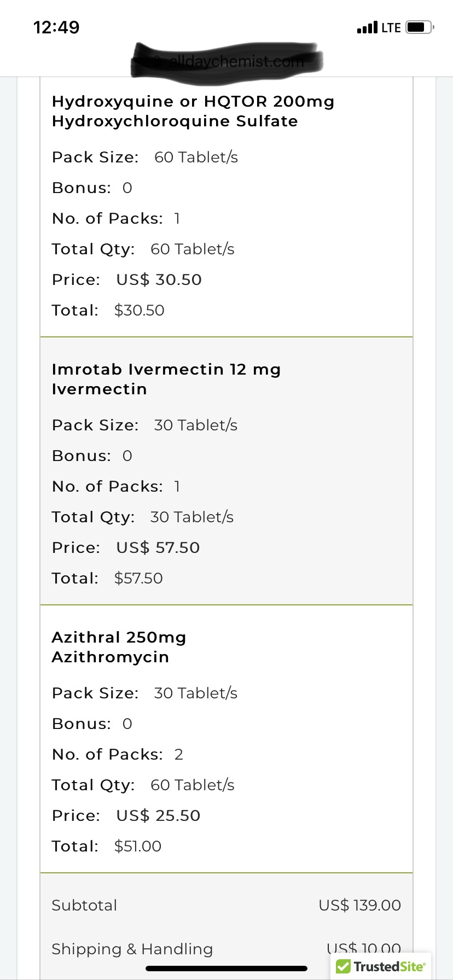Image resolution: width=453 pixels, height=980 pixels.
Task: Open the Hydroxyquine or HQTOR 200mg product
Action: click(193, 102)
